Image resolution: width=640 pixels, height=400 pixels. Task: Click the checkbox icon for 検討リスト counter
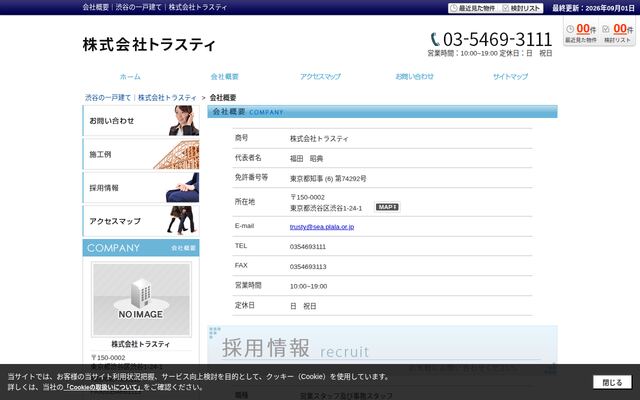click(606, 29)
